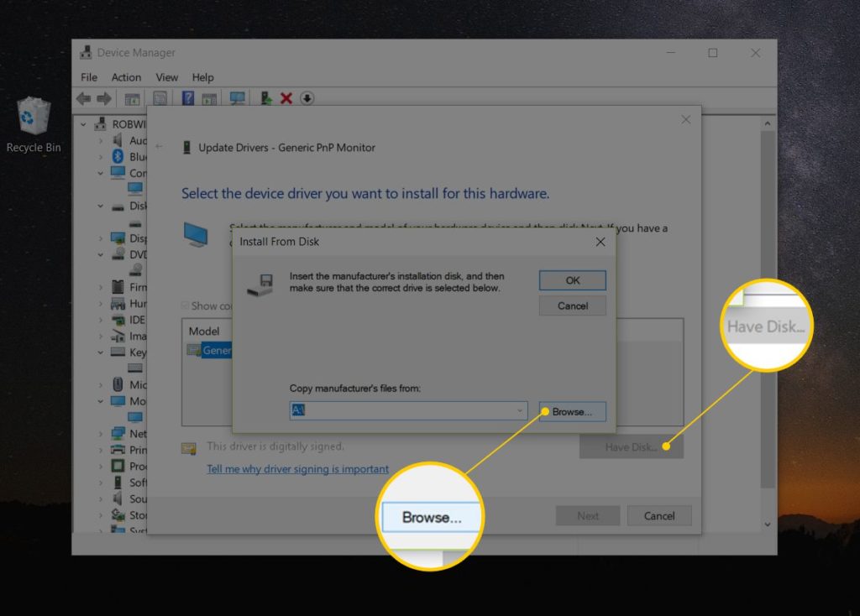Image resolution: width=860 pixels, height=616 pixels.
Task: Click the Disable device down-arrow toolbar icon
Action: pyautogui.click(x=307, y=98)
